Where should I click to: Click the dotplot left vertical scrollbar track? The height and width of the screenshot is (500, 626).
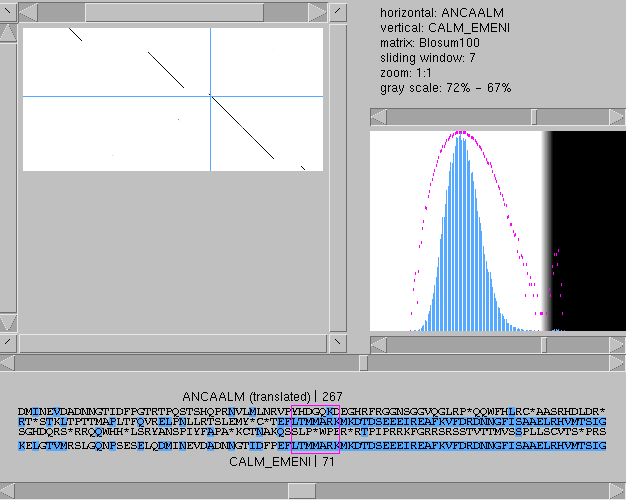pos(8,178)
